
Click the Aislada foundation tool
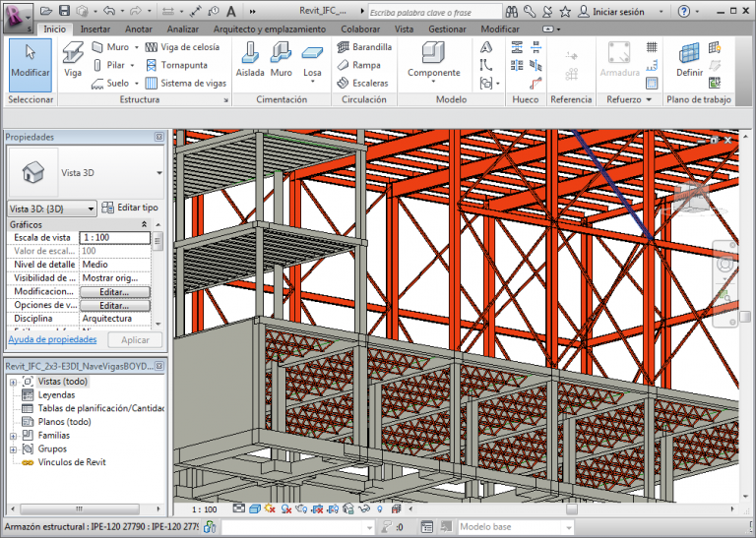pyautogui.click(x=250, y=61)
